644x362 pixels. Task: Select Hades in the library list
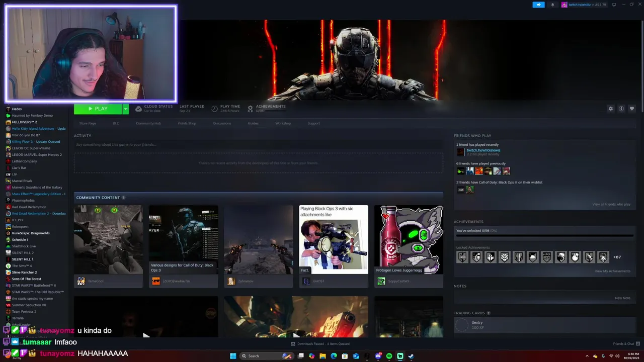pos(17,109)
